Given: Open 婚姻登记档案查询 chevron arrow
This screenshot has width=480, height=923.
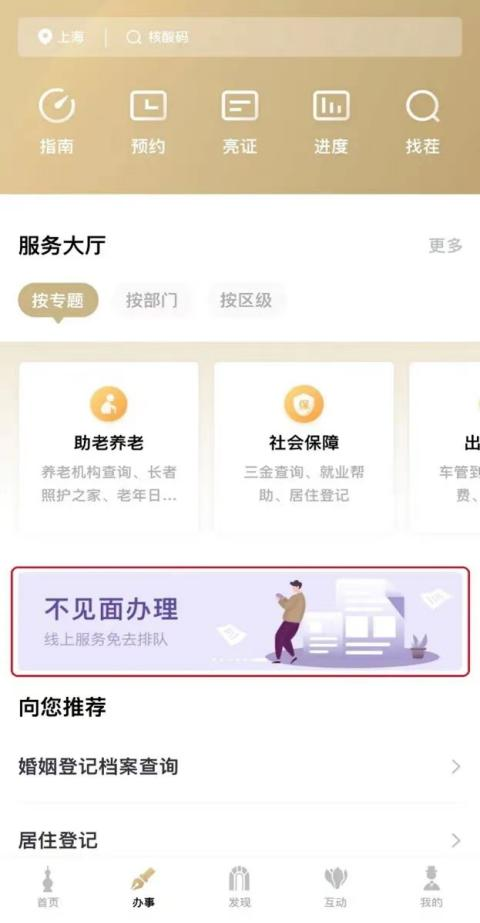Looking at the screenshot, I should (455, 766).
